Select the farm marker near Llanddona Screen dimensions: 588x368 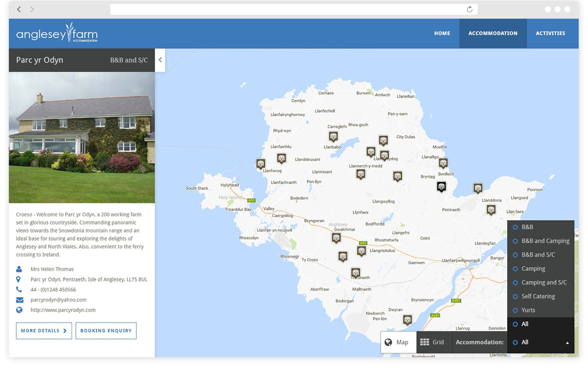click(x=478, y=188)
